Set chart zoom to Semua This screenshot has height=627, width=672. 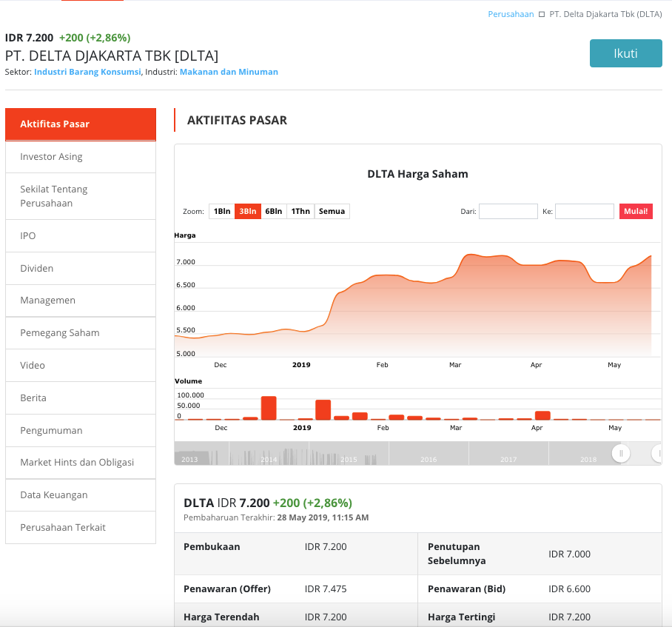pos(332,211)
